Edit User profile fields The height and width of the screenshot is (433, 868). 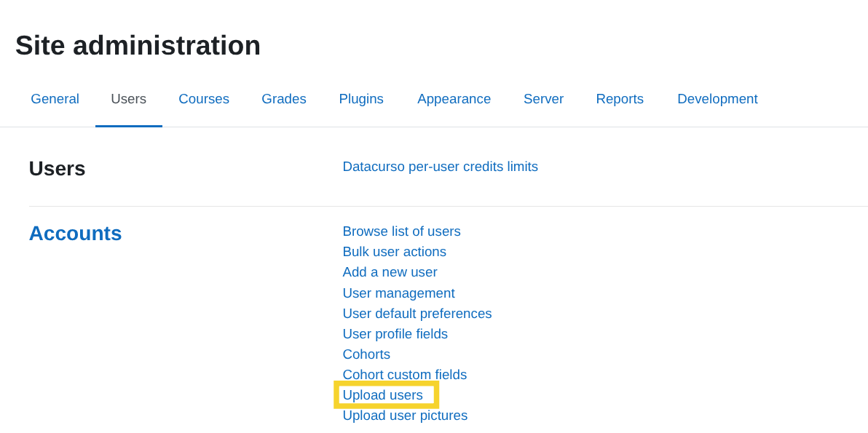(395, 334)
